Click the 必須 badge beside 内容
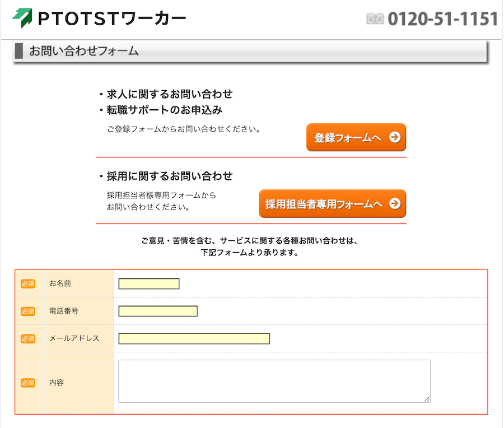The width and height of the screenshot is (504, 428). click(28, 383)
